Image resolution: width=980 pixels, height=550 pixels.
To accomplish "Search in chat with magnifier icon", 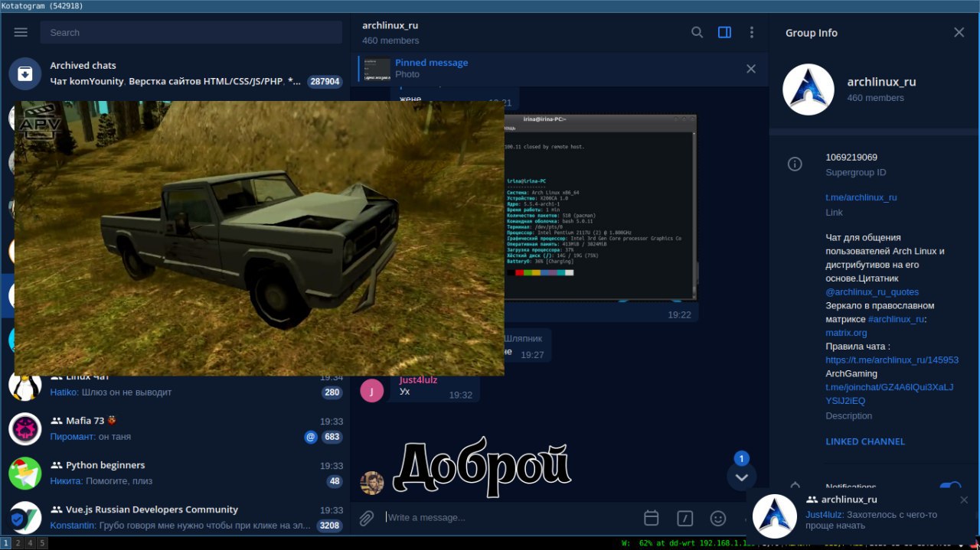I will [x=697, y=32].
